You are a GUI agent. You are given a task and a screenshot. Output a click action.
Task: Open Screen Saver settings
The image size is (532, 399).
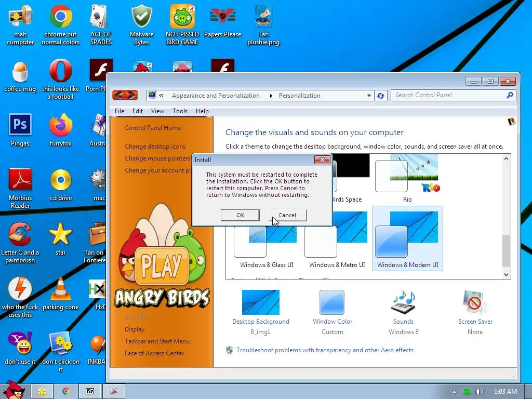coord(475,312)
